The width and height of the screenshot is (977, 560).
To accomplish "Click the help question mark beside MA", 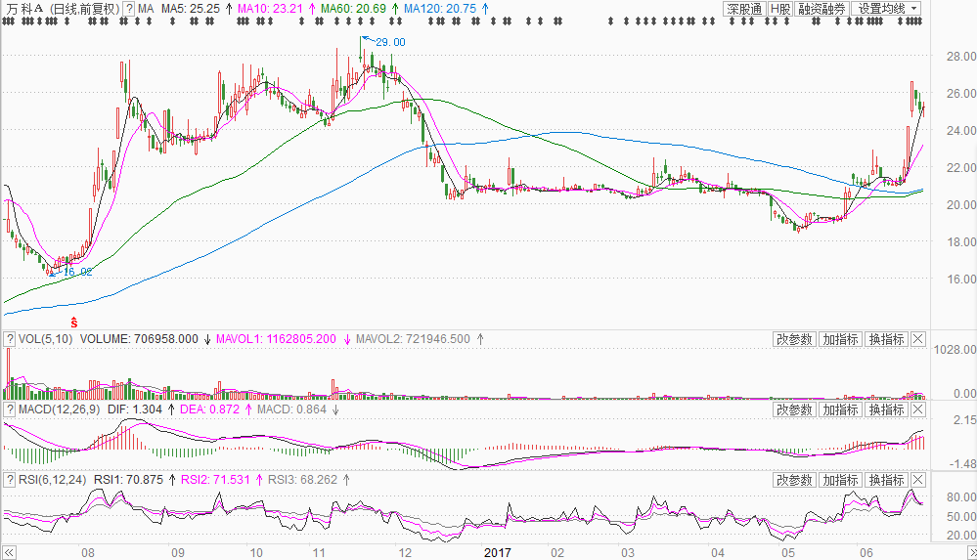I will 129,9.
